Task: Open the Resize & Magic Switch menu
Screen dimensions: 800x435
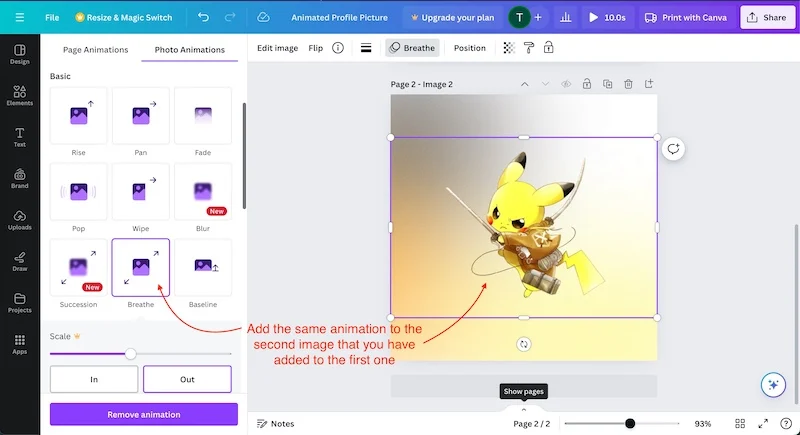Action: pyautogui.click(x=123, y=17)
